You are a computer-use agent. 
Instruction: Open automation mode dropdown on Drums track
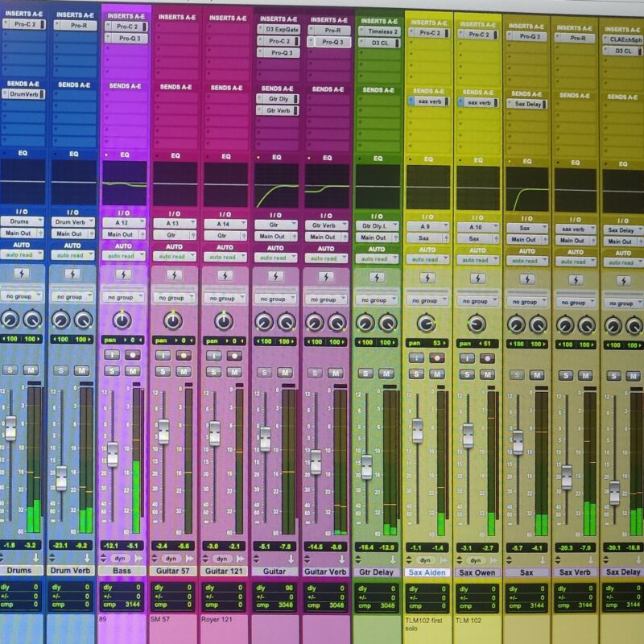pyautogui.click(x=21, y=255)
